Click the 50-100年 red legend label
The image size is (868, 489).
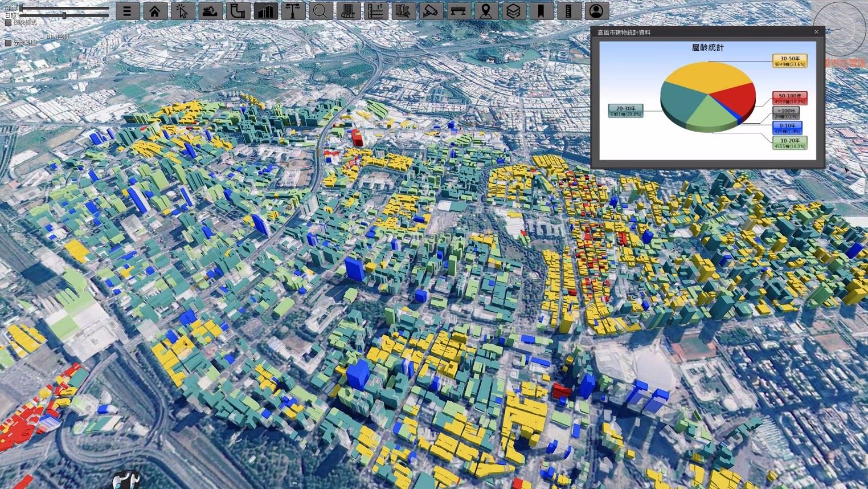click(789, 99)
